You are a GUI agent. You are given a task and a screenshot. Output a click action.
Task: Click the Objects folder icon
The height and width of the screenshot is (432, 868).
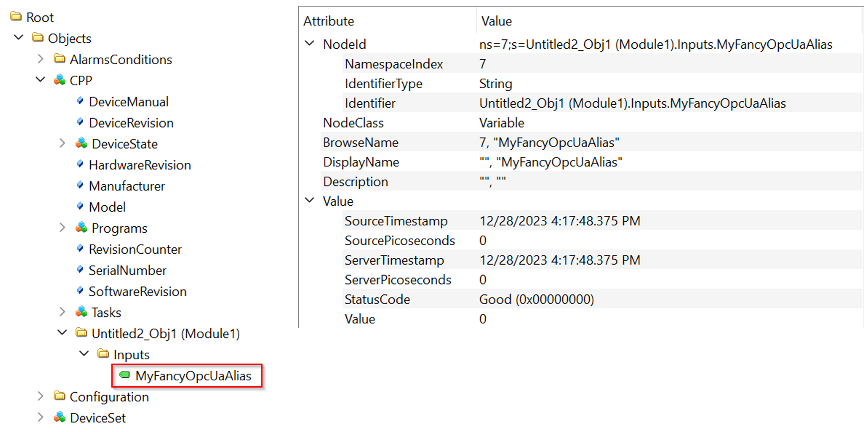click(x=38, y=37)
